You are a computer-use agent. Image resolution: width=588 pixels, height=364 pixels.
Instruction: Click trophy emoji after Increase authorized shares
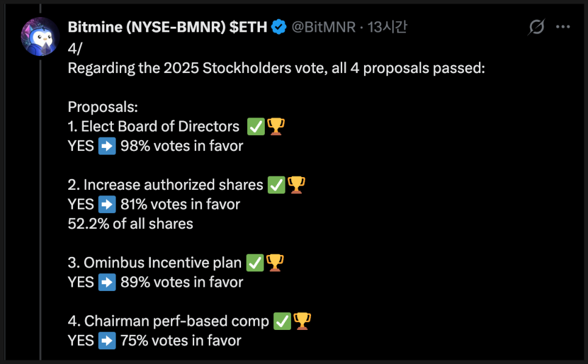[296, 185]
